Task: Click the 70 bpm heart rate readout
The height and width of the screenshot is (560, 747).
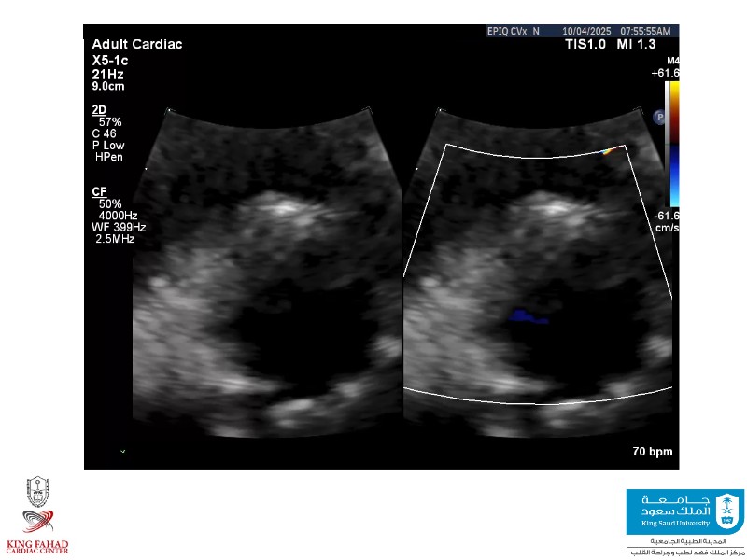Action: point(652,452)
